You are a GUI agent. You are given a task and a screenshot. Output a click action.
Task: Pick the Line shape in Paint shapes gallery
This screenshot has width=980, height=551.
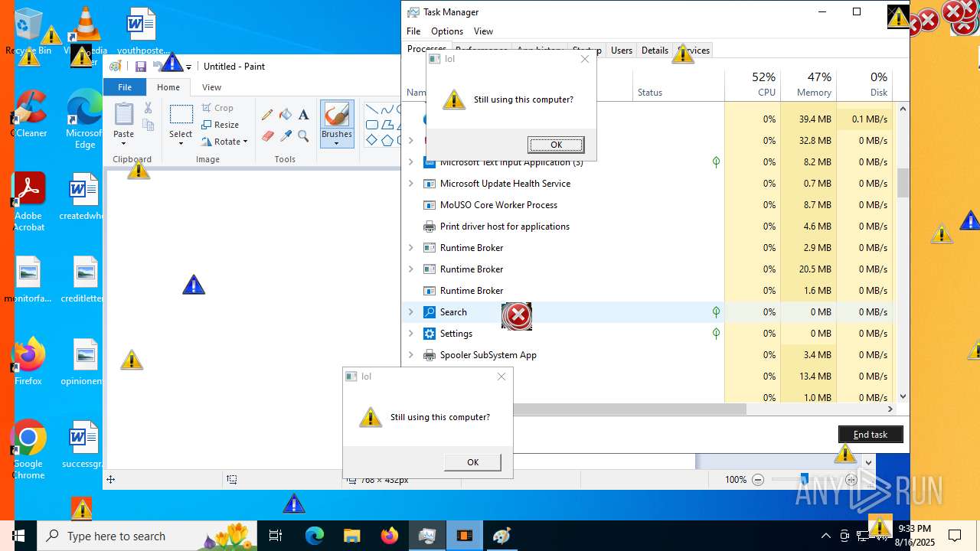click(371, 109)
